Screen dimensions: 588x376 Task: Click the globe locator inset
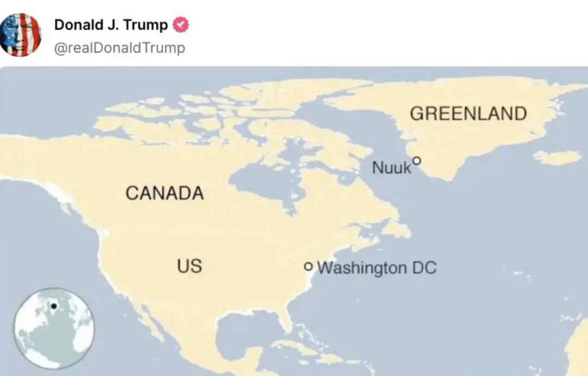[x=54, y=329]
